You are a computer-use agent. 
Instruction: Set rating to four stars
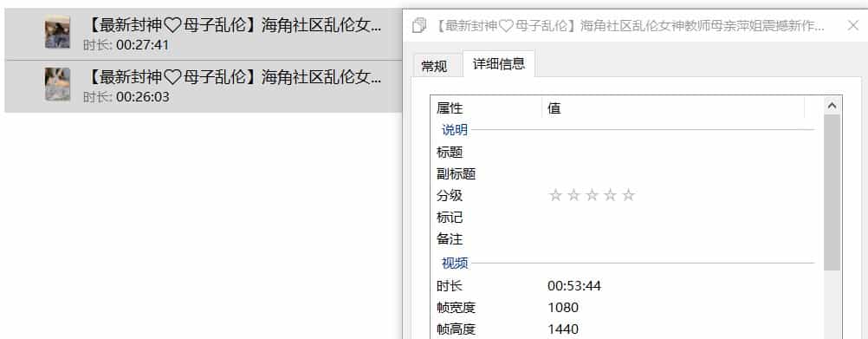click(610, 195)
